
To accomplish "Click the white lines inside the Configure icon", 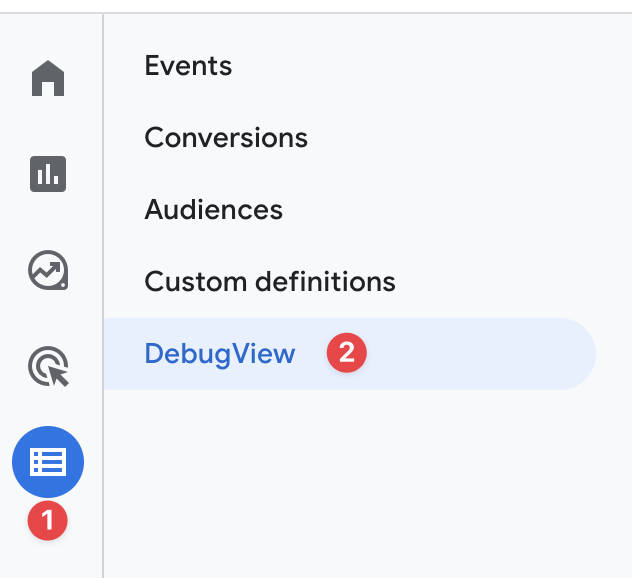I will [48, 462].
